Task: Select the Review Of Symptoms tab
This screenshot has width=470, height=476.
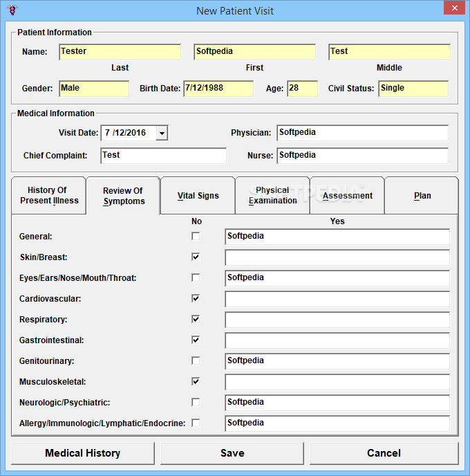Action: click(x=124, y=196)
